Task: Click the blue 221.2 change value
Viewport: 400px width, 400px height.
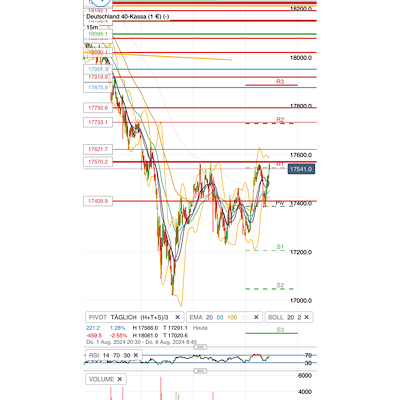Action: [x=93, y=328]
